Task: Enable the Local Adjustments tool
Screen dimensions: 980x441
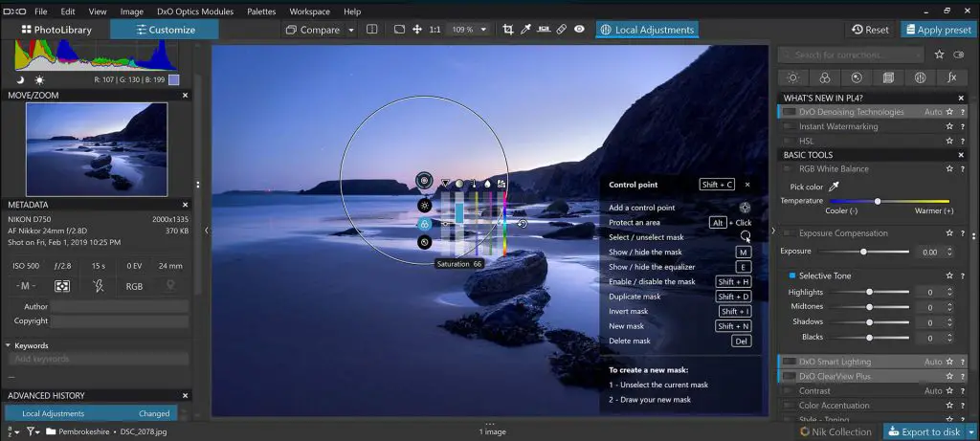Action: (x=647, y=30)
